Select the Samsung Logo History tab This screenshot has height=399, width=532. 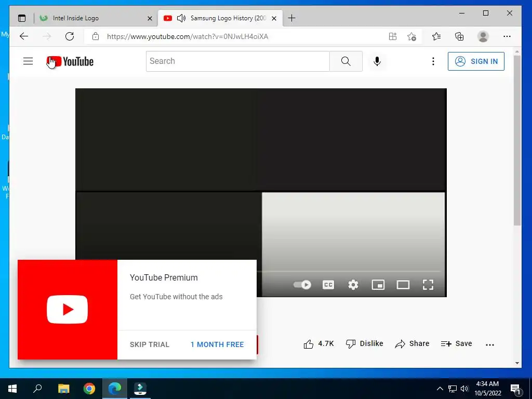(220, 18)
